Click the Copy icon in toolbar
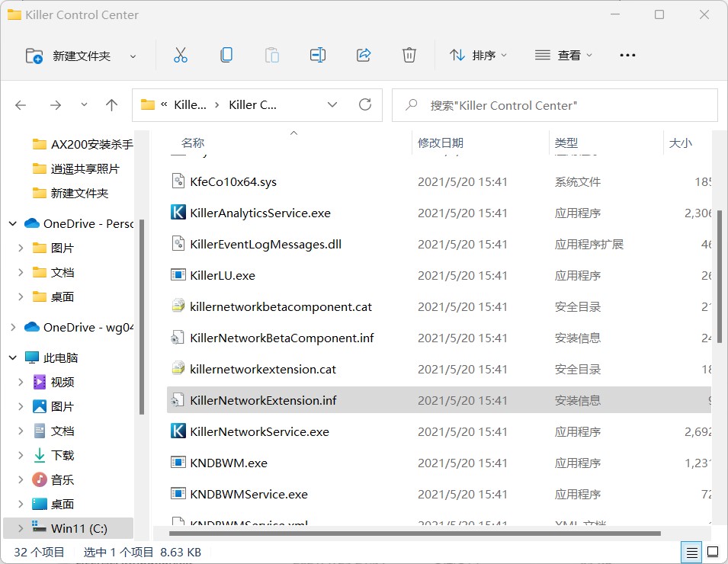The image size is (728, 564). (x=226, y=55)
